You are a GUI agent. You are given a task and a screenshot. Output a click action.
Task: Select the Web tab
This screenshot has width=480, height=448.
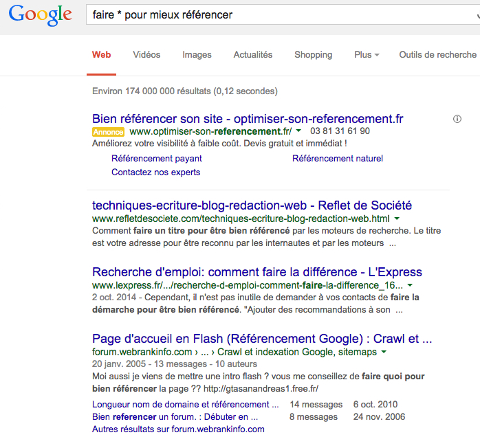coord(101,55)
